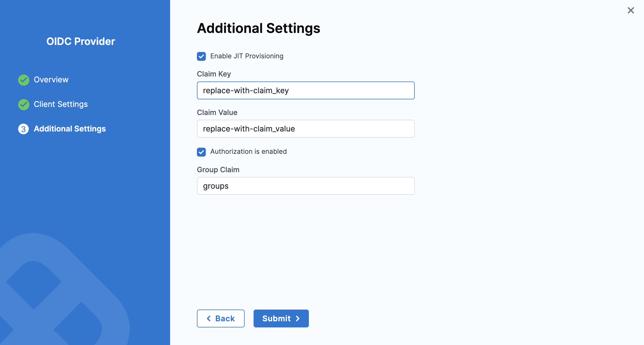Click the OIDC Provider sidebar title
The height and width of the screenshot is (345, 644).
point(81,41)
